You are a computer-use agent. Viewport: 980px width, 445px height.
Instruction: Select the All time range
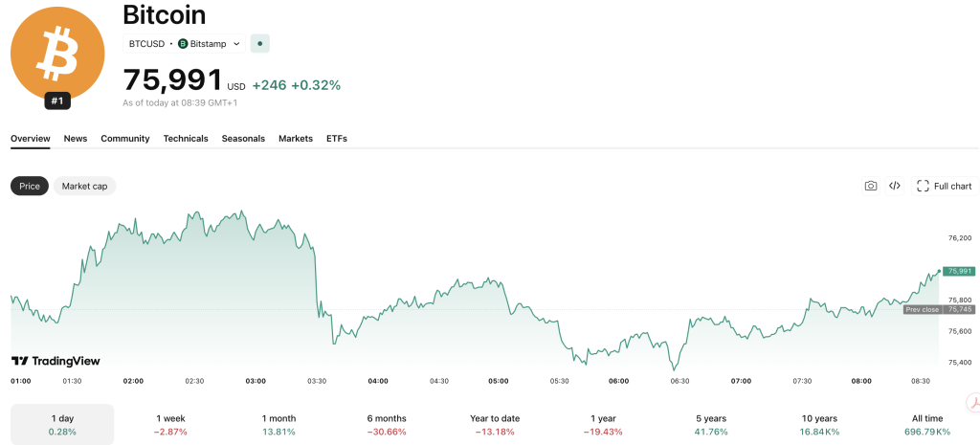point(927,425)
